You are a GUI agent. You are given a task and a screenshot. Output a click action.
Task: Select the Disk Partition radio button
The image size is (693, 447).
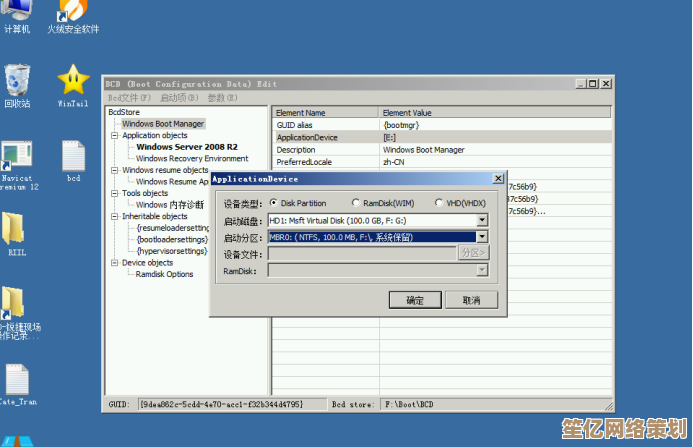[274, 203]
